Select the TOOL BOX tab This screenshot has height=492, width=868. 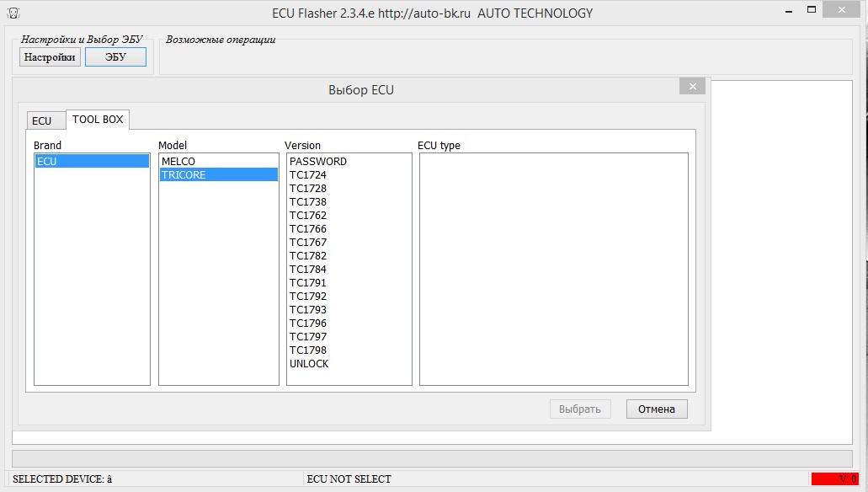[98, 119]
